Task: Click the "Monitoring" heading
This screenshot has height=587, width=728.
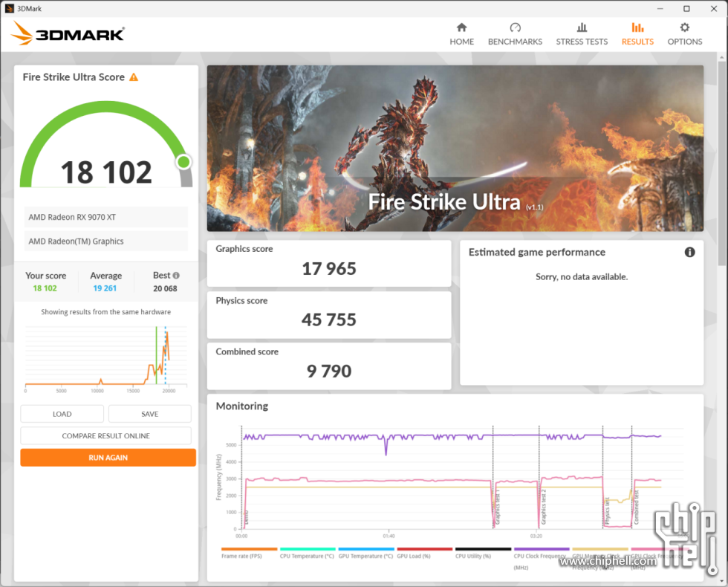Action: [x=242, y=406]
